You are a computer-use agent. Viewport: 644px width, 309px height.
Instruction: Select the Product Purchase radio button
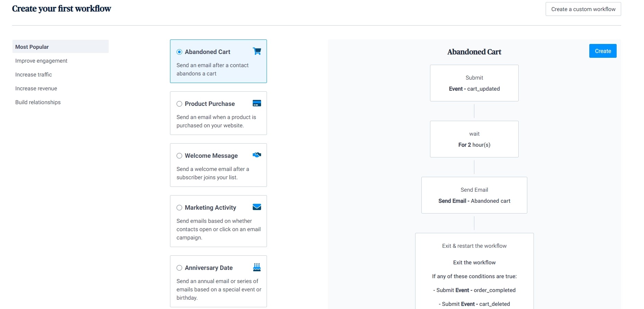[x=179, y=104]
